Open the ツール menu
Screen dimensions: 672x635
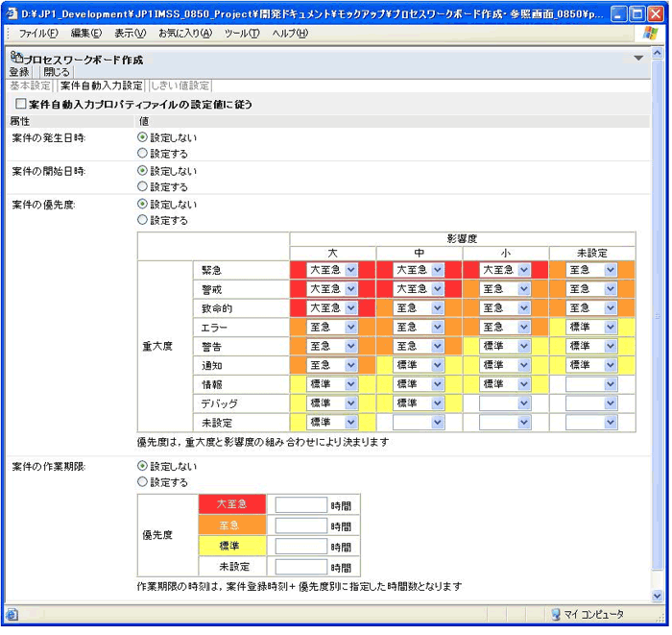pos(243,34)
